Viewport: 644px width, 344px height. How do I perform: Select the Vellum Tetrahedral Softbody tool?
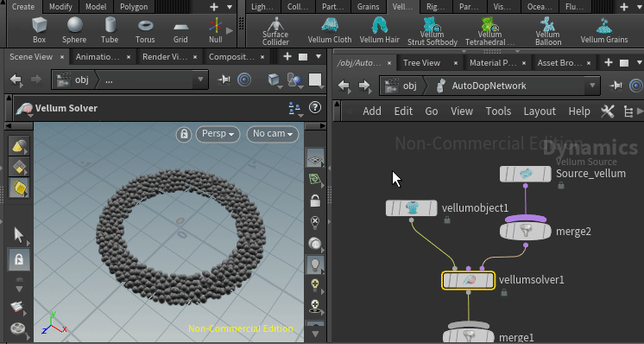pos(490,31)
